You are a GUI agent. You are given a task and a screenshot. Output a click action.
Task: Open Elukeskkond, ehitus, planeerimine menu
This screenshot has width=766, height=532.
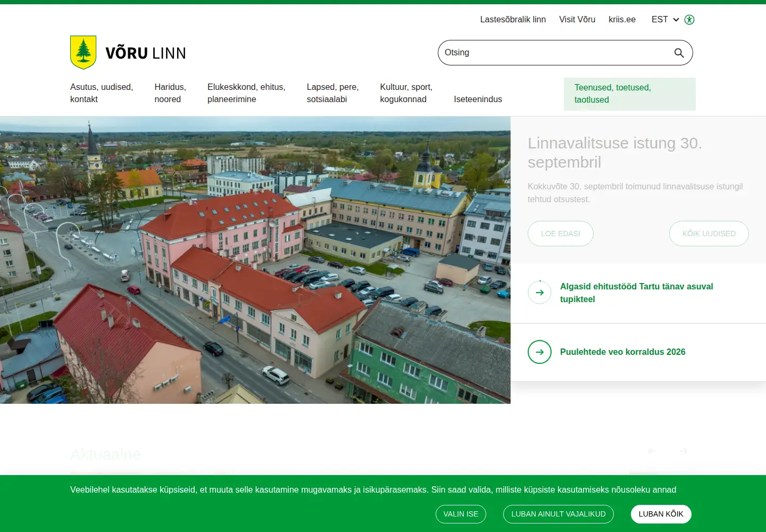tap(246, 93)
